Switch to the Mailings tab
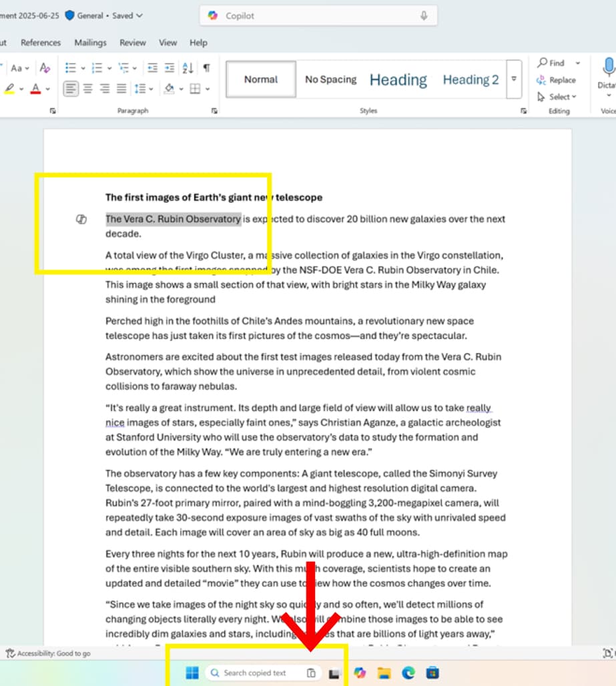The width and height of the screenshot is (616, 686). [90, 43]
